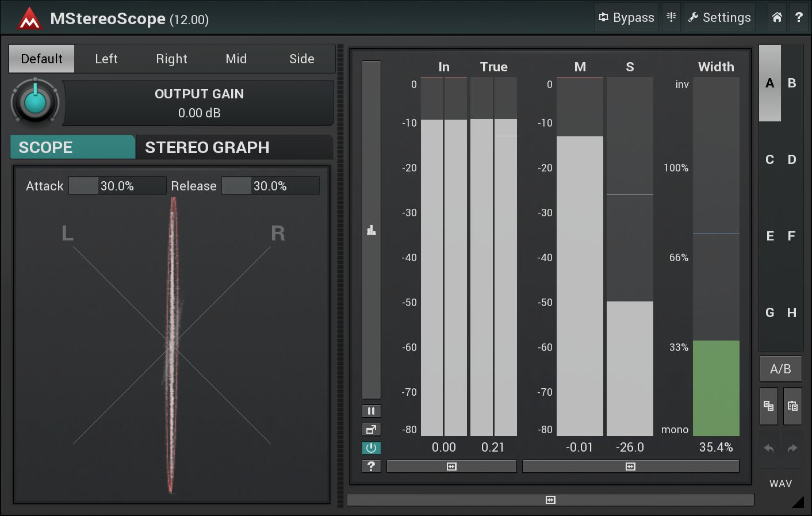Click the copy preset icon
The width and height of the screenshot is (812, 516).
click(x=769, y=406)
